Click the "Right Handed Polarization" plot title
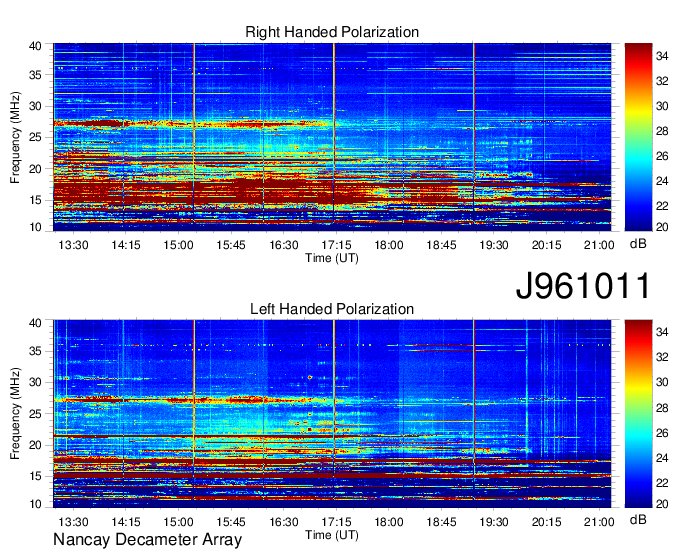680x552 pixels. pyautogui.click(x=332, y=32)
